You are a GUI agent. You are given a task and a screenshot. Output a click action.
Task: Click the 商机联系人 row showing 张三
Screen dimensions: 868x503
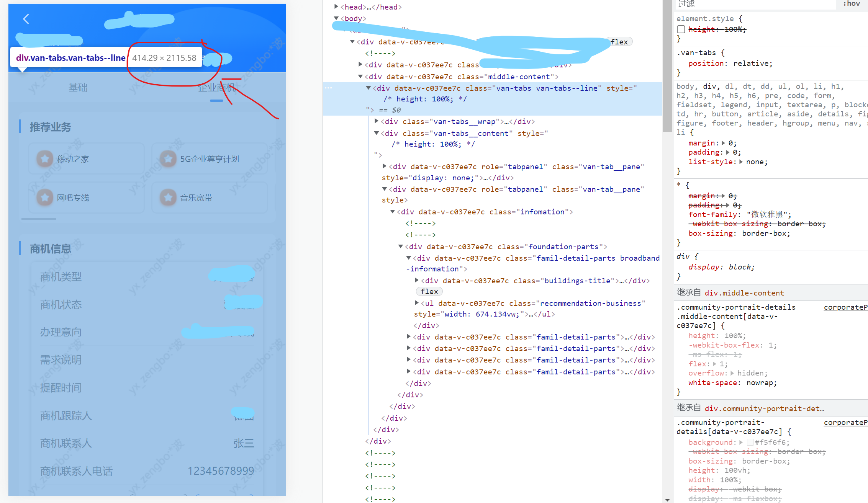pos(147,443)
